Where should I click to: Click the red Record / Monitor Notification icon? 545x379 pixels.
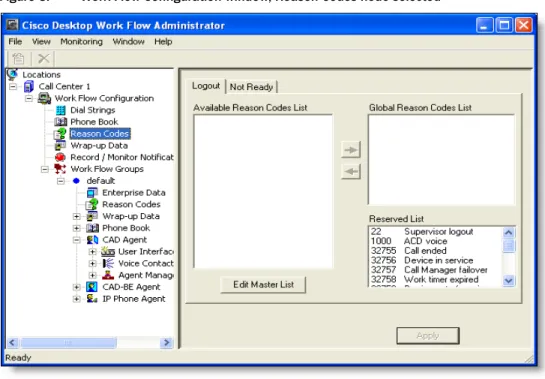[60, 157]
